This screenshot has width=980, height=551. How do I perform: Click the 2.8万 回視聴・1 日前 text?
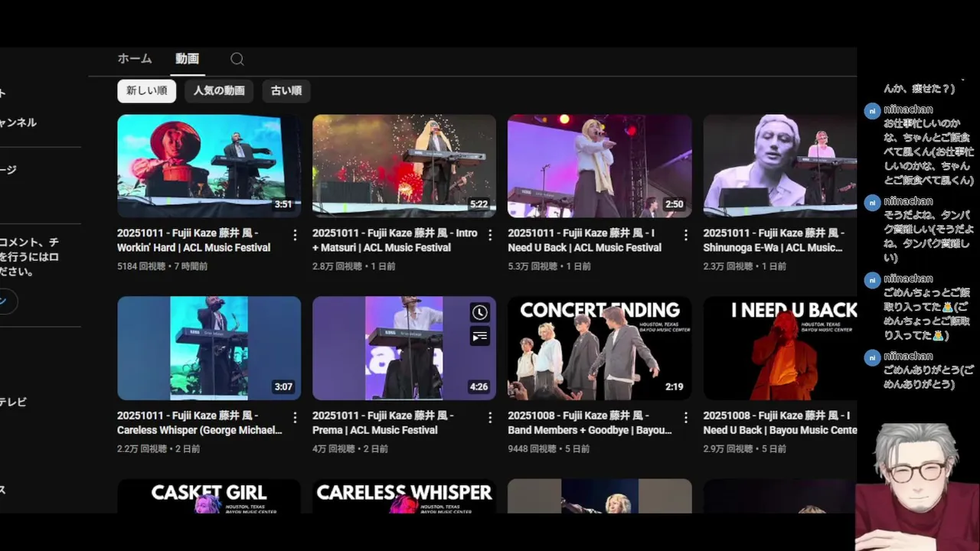pyautogui.click(x=354, y=266)
